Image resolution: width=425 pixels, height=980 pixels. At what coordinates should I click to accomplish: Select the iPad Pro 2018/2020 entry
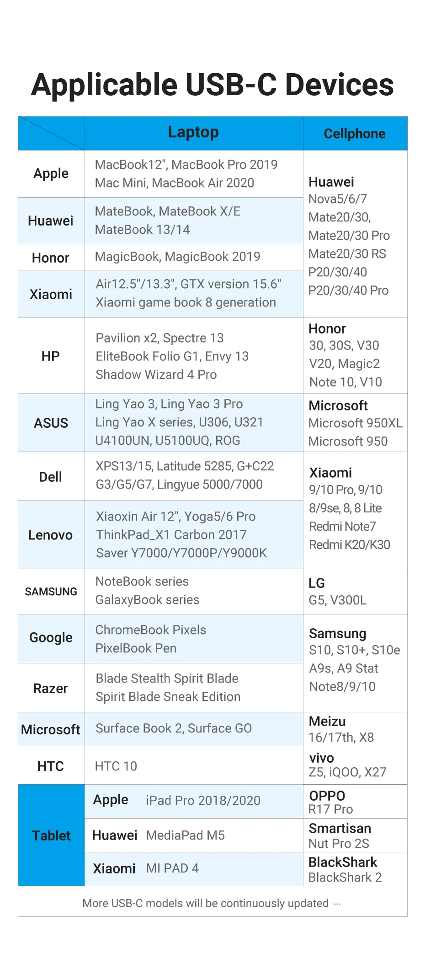[203, 801]
